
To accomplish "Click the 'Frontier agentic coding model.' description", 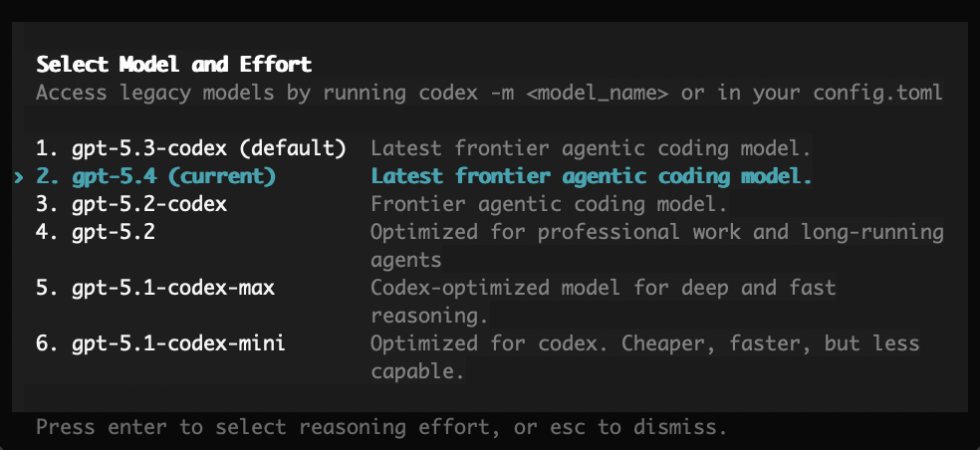I will (x=549, y=205).
